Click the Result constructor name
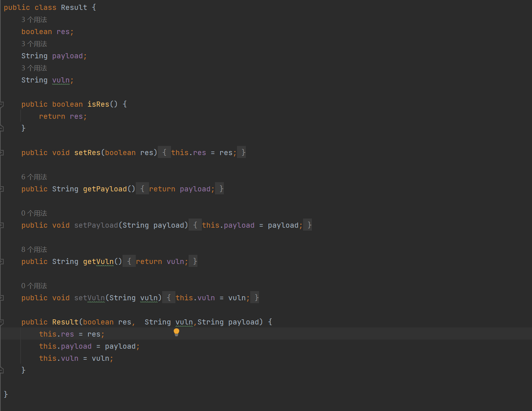The height and width of the screenshot is (411, 532). (65, 322)
